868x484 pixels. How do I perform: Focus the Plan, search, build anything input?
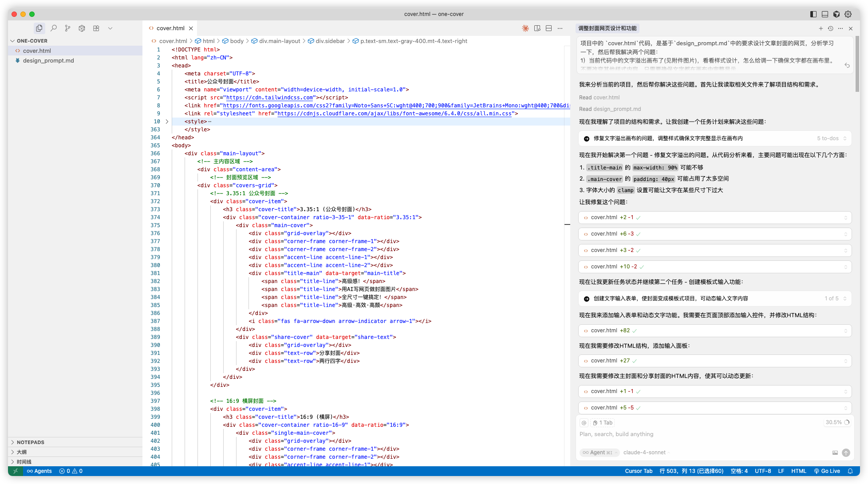click(x=714, y=434)
